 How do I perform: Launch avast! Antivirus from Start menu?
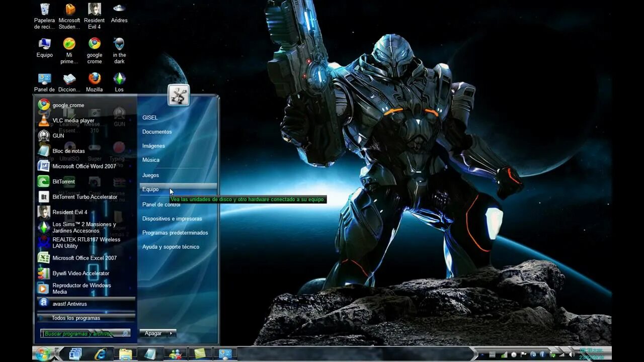click(86, 304)
